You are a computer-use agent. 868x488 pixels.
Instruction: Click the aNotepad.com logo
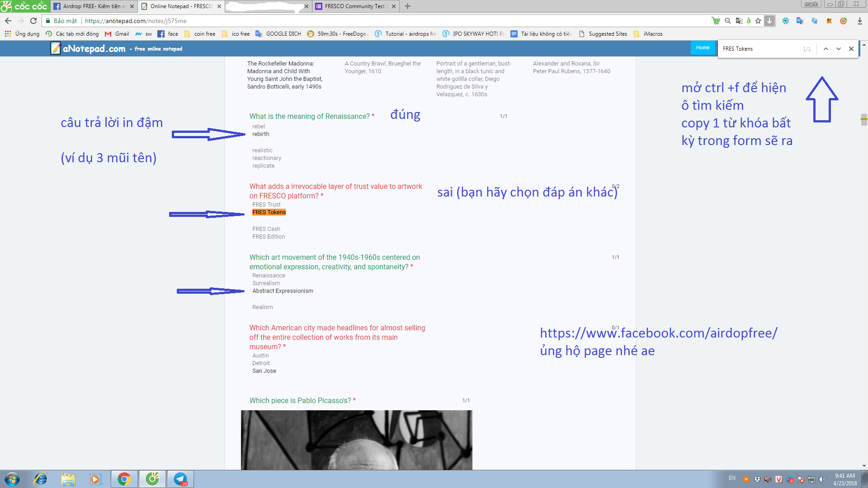(x=89, y=48)
